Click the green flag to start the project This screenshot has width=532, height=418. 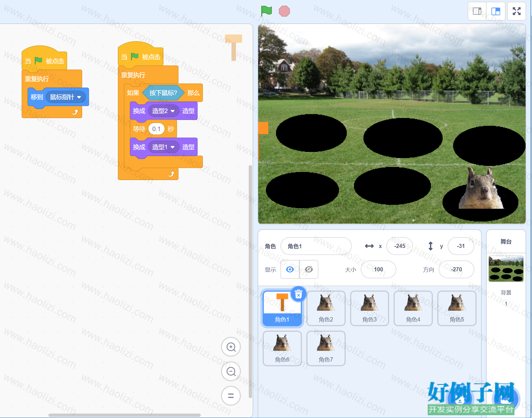(266, 11)
